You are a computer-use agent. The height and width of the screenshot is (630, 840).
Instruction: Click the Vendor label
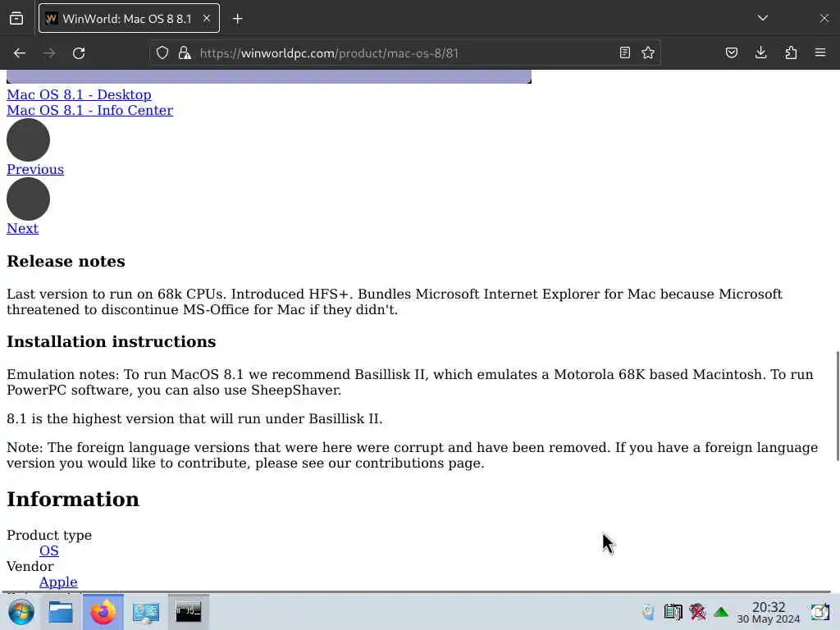[30, 566]
